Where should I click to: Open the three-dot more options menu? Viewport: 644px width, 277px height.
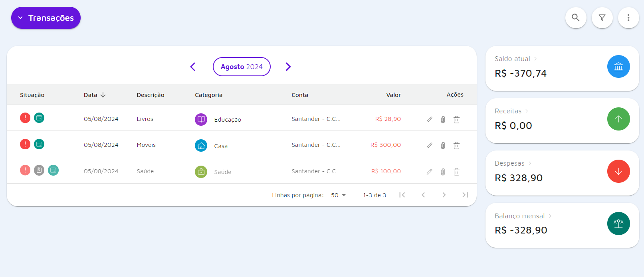tap(628, 18)
